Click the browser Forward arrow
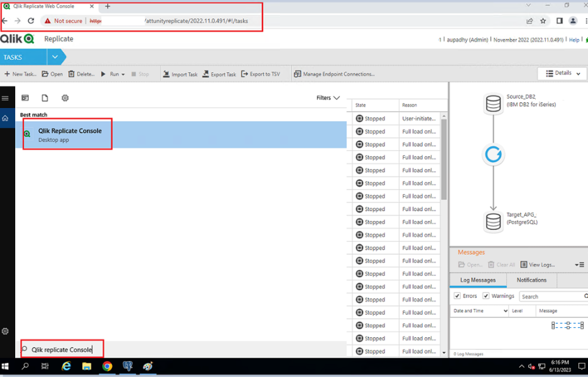 (x=17, y=21)
